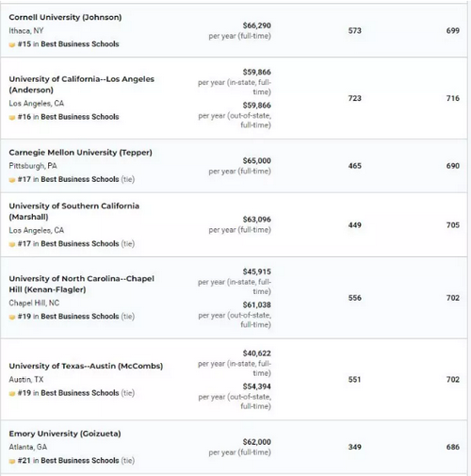This screenshot has height=476, width=471.
Task: Click badge icon in Kenan-Flagler ranking row
Action: click(12, 317)
